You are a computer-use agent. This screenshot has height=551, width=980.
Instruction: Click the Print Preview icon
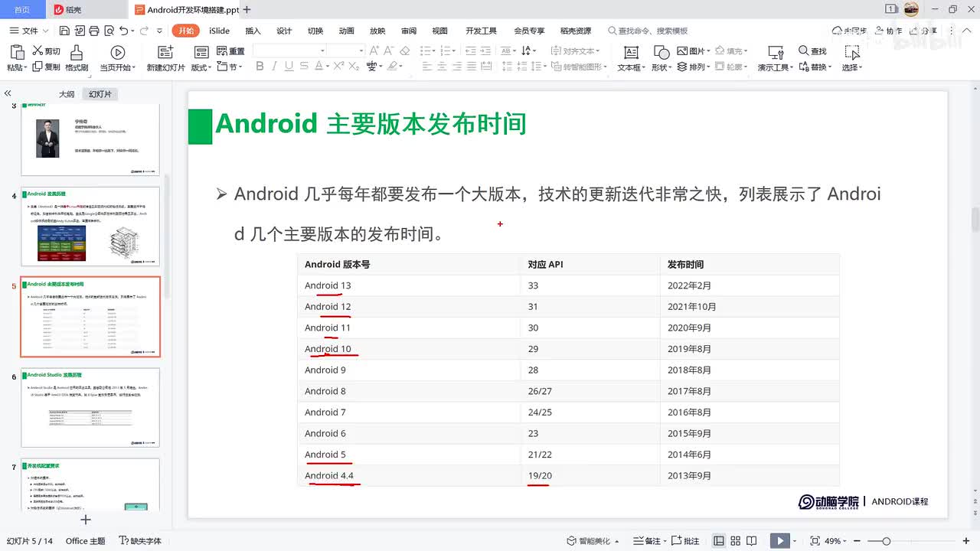(x=108, y=31)
